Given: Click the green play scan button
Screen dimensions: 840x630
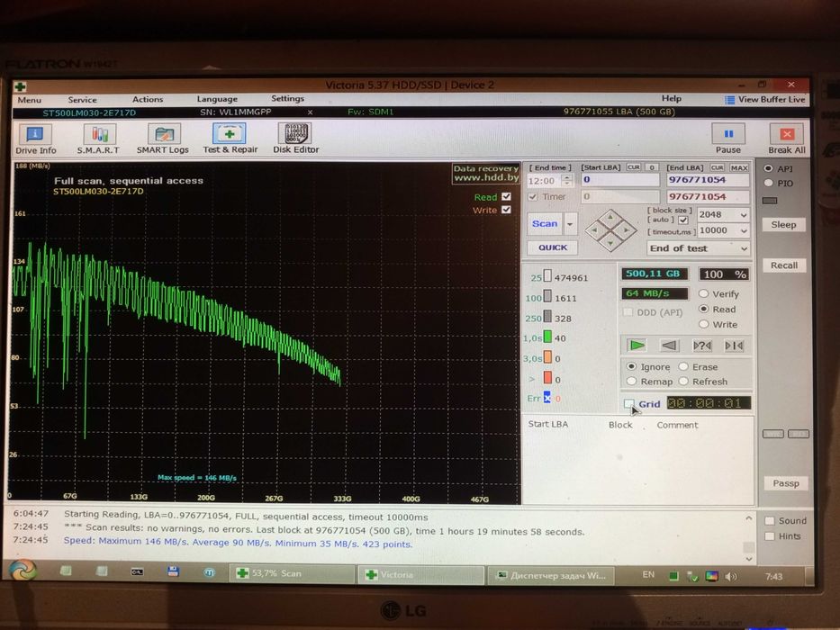Looking at the screenshot, I should [x=637, y=346].
